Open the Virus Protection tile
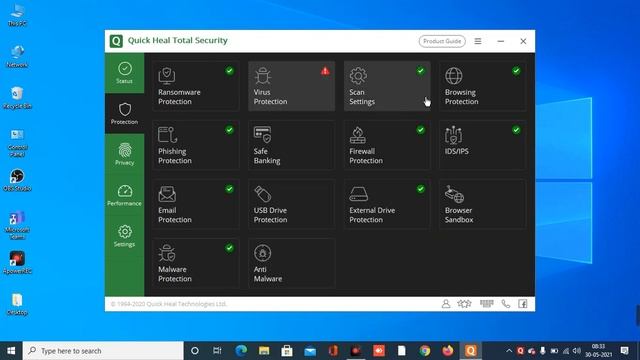Screen dimensions: 640x360 [291, 86]
